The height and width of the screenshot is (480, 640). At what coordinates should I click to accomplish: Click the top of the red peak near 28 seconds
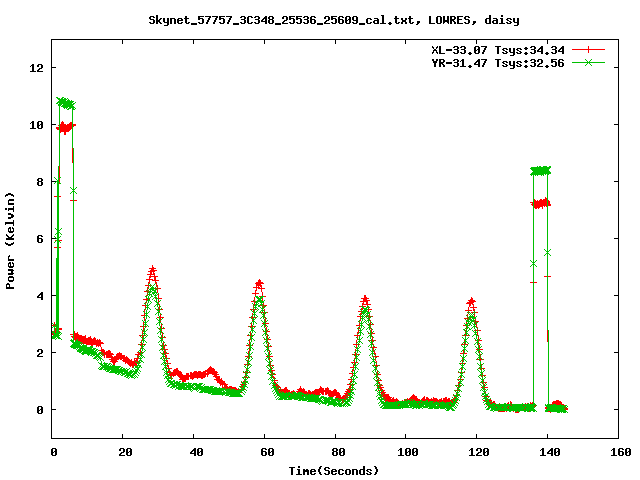[x=152, y=269]
